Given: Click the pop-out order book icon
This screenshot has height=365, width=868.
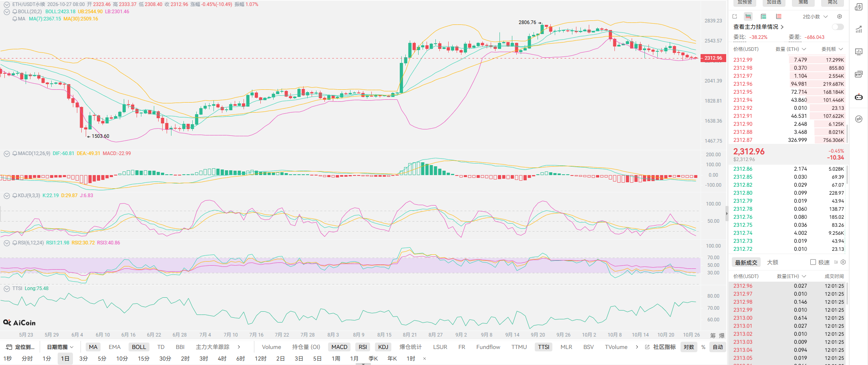Looking at the screenshot, I should (735, 16).
